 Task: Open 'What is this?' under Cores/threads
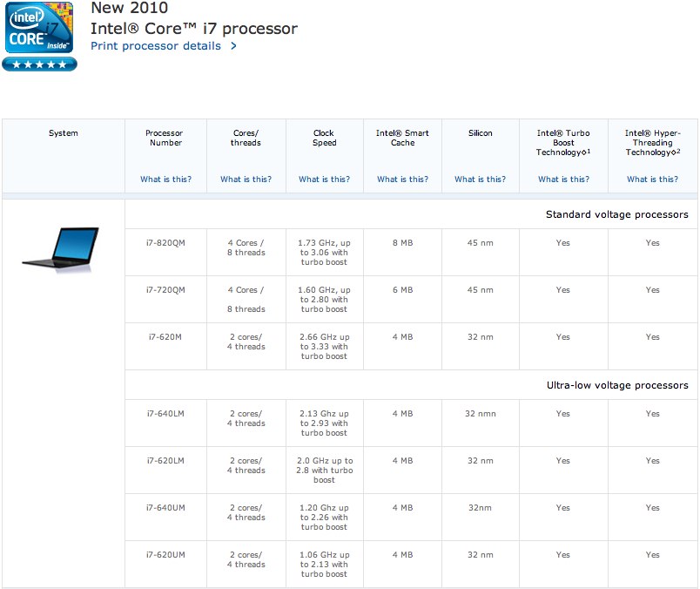tap(246, 179)
